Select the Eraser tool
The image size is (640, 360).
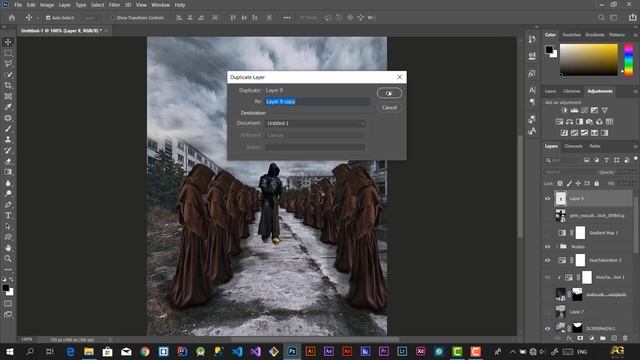click(8, 161)
